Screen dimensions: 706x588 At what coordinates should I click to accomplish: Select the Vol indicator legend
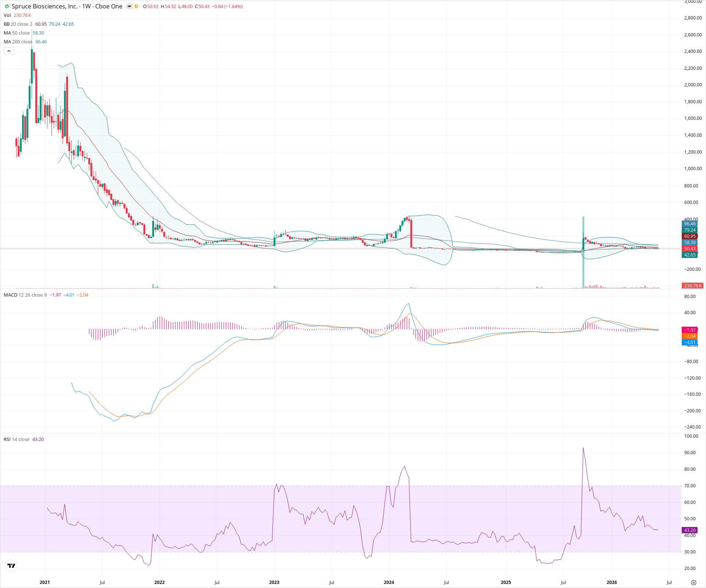tap(7, 15)
